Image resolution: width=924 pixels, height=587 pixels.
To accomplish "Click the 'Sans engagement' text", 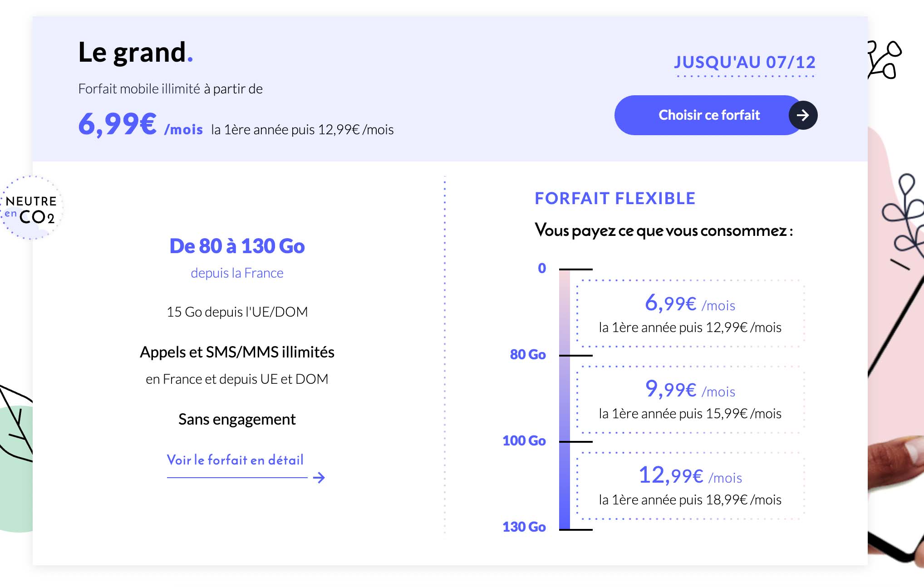I will pos(237,420).
